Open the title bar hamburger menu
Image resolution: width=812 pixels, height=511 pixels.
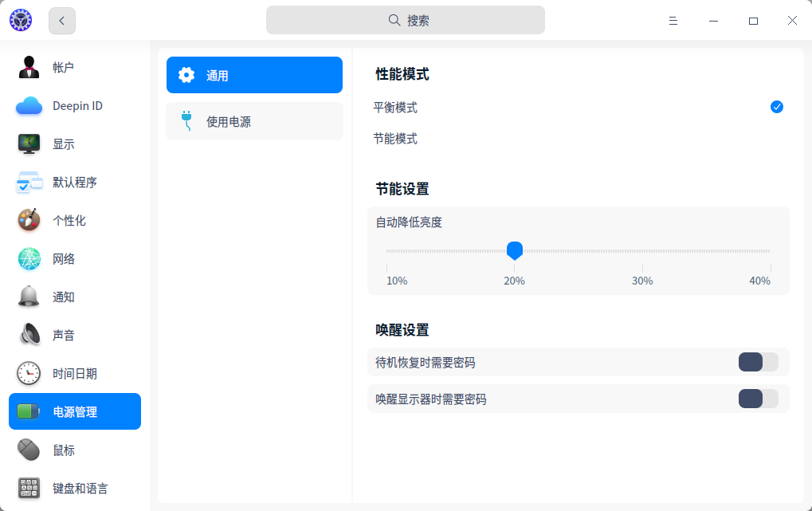[673, 21]
